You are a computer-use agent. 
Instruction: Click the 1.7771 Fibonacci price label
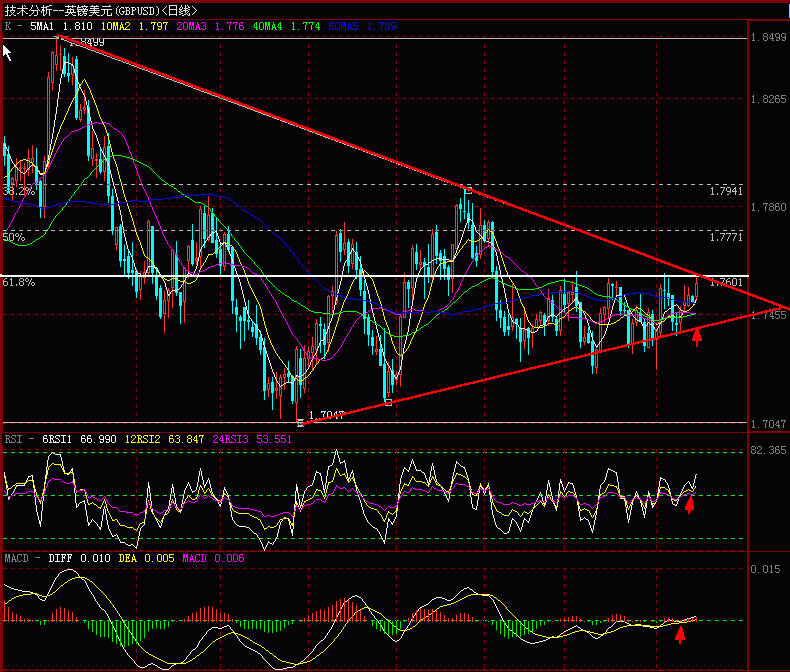726,237
